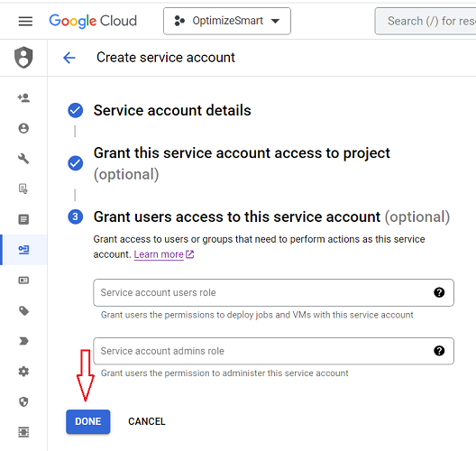The image size is (476, 451).
Task: Select the Service Accounts sidebar icon
Action: pos(23,250)
